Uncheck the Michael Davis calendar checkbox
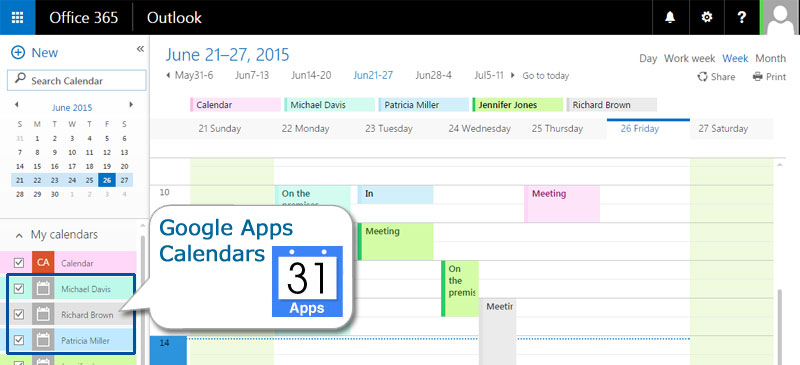This screenshot has width=800, height=365. tap(19, 289)
